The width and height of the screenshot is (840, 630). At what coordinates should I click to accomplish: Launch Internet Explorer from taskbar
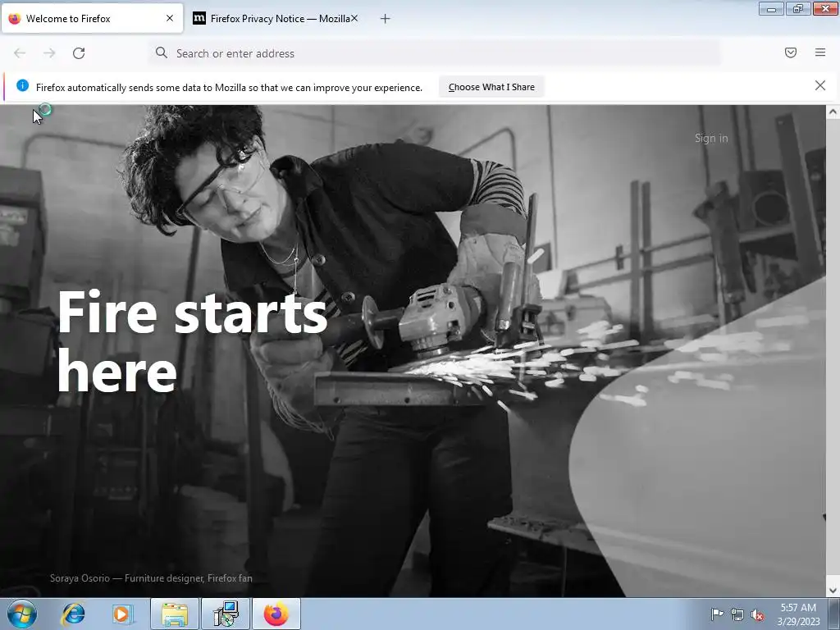[72, 614]
